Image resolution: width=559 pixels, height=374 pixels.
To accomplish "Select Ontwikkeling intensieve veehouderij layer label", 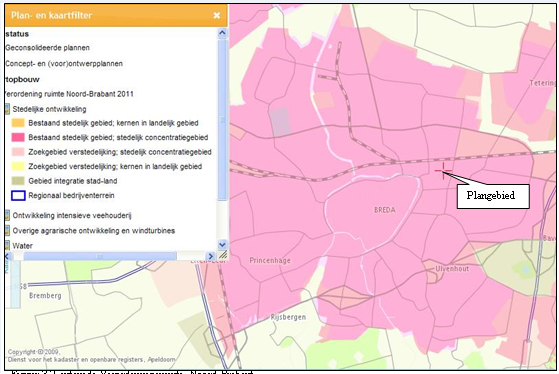I will (x=72, y=215).
